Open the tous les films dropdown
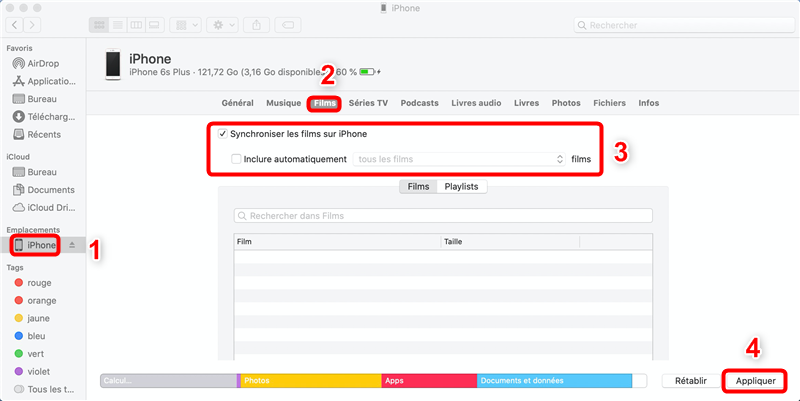This screenshot has height=401, width=800. [459, 159]
